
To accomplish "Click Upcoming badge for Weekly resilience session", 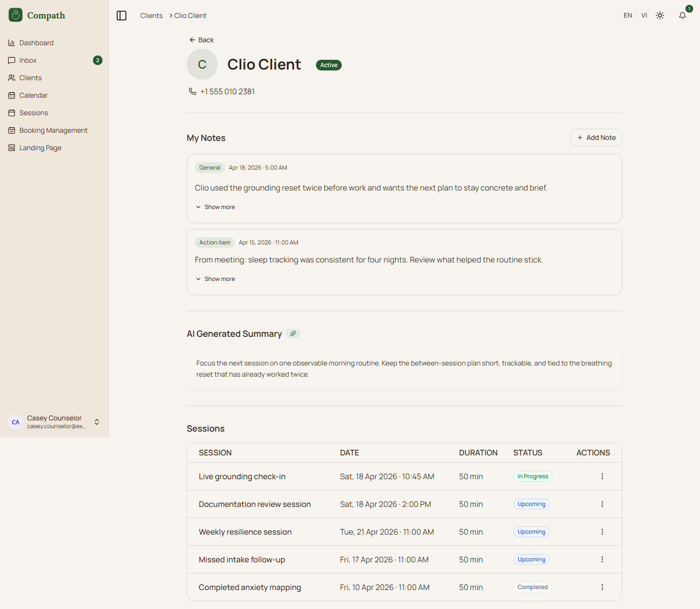I will [531, 532].
